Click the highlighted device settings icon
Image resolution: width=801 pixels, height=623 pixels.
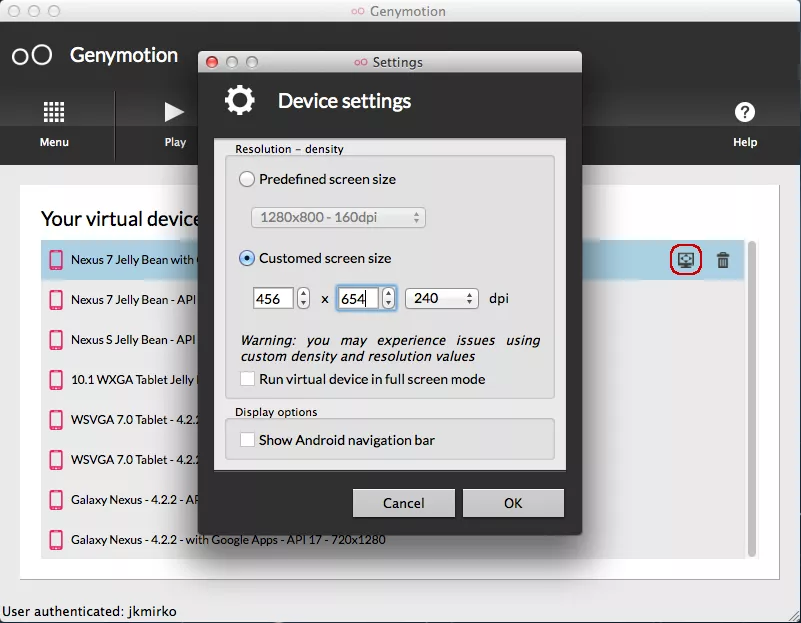tap(686, 260)
